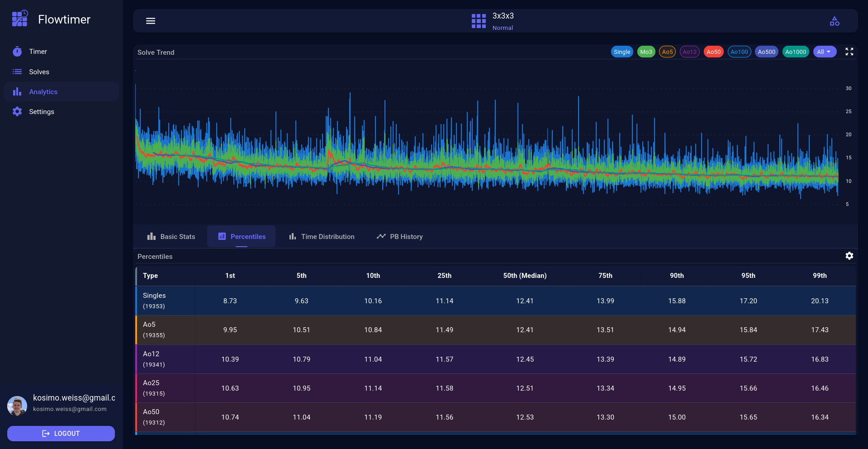Expand Solve Trend chart to fullscreen

tap(849, 52)
